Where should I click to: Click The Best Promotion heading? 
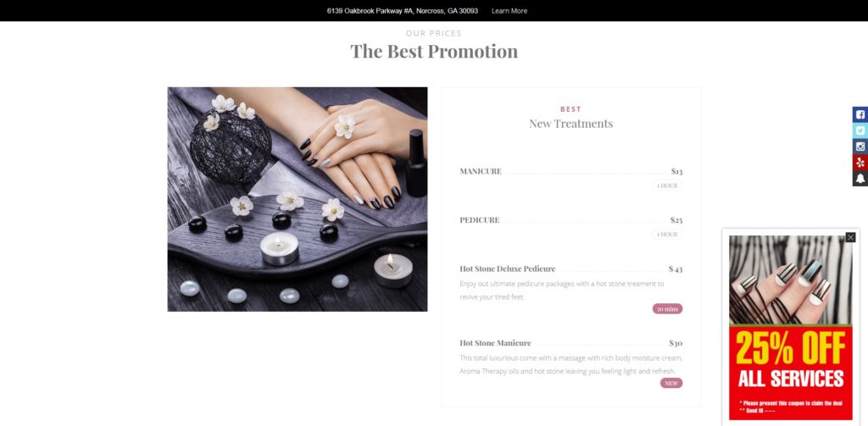pos(434,52)
